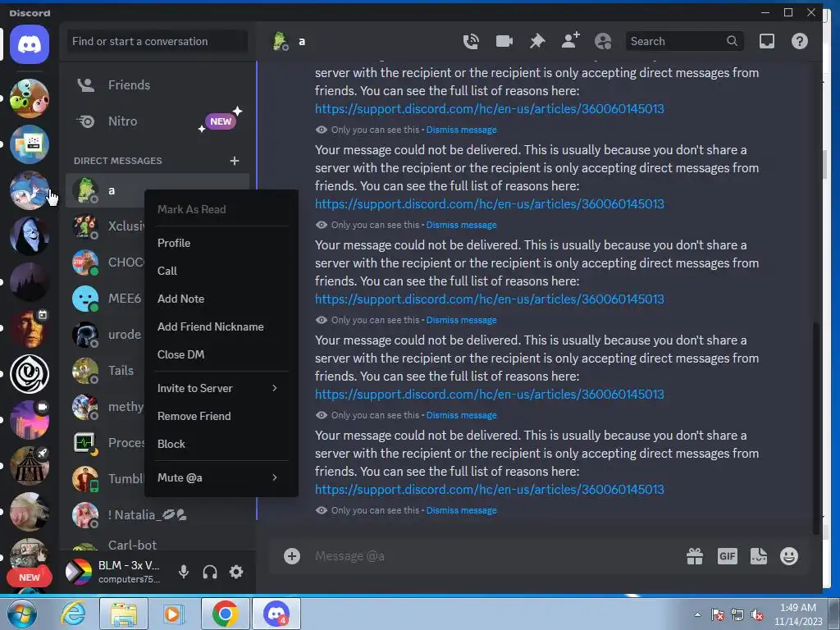
Task: Dismiss the bottom undelivered message
Action: (x=461, y=510)
